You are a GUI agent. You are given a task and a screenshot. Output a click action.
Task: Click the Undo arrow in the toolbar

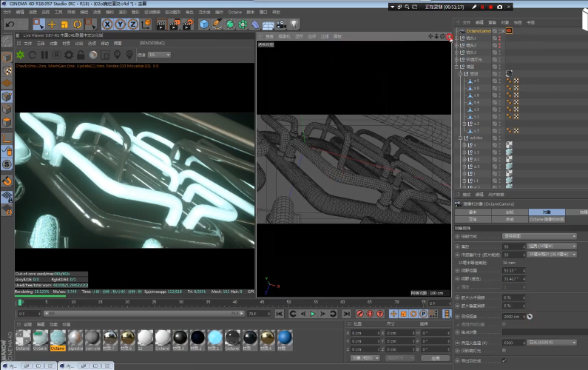click(x=9, y=24)
